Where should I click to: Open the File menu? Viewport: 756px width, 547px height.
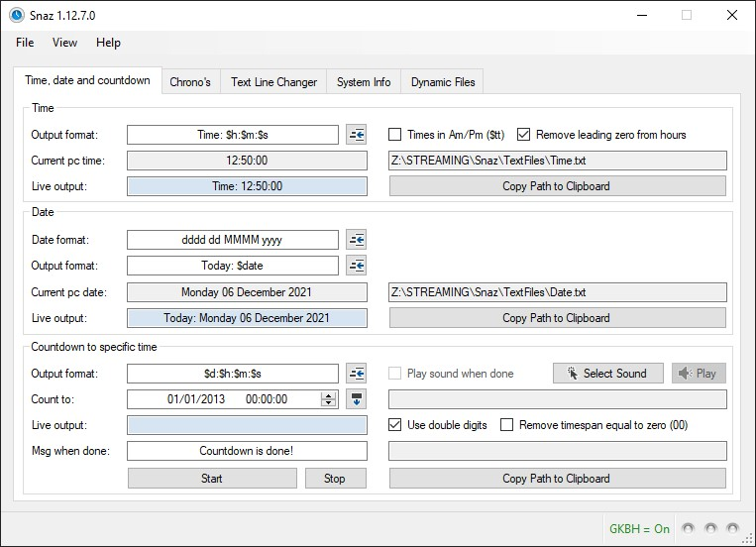[25, 43]
